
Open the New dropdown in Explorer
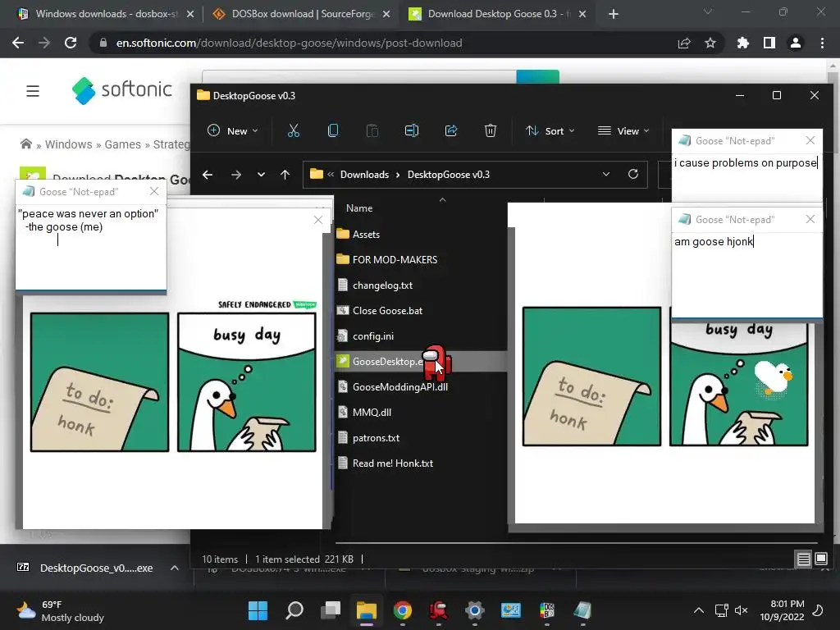click(232, 130)
